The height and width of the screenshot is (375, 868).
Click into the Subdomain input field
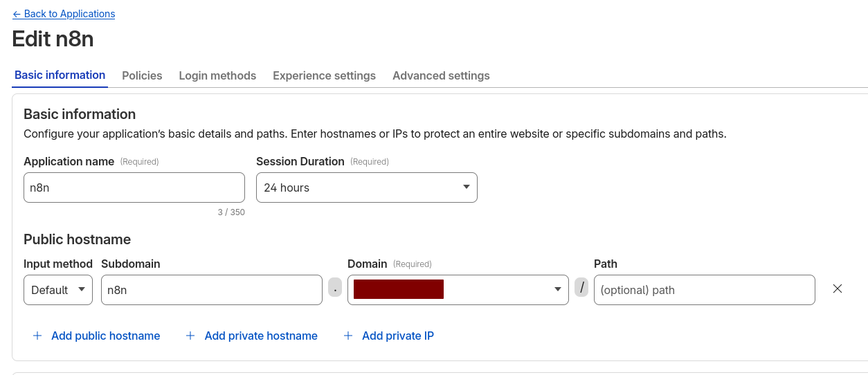coord(211,290)
